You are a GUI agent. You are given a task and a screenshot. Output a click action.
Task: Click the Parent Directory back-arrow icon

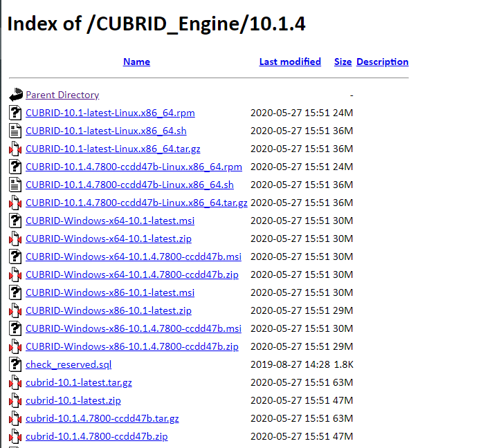[16, 95]
